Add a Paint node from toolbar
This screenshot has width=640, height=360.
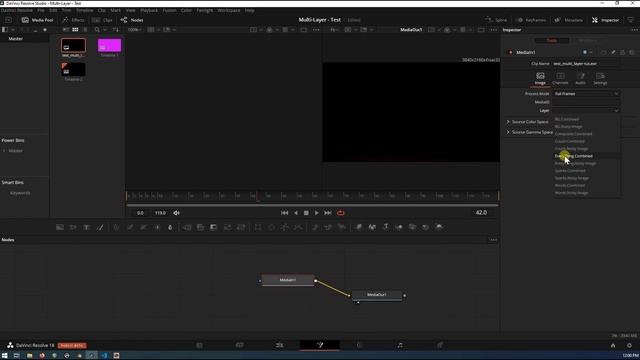tap(100, 227)
